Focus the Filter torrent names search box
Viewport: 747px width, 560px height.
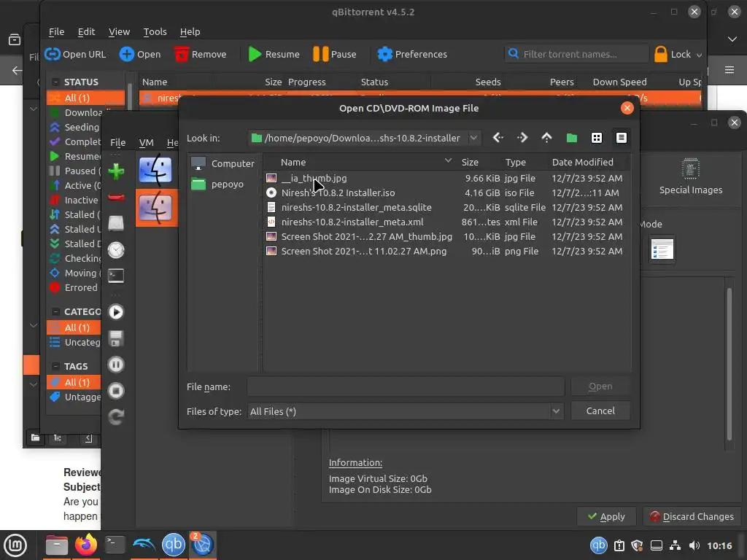coord(576,54)
